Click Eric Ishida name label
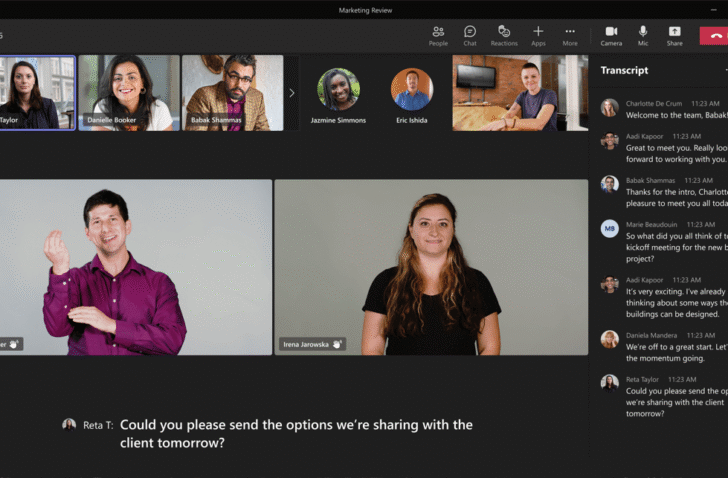 click(x=412, y=120)
